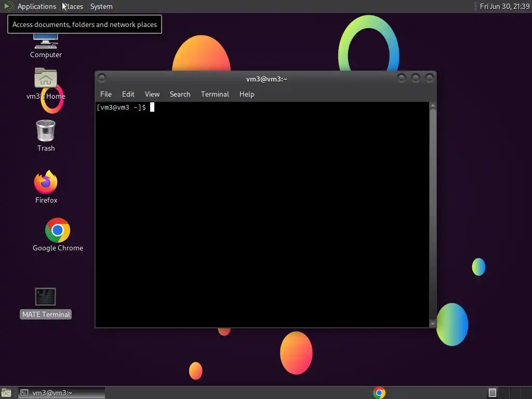Close the terminal window
The height and width of the screenshot is (399, 532).
430,78
